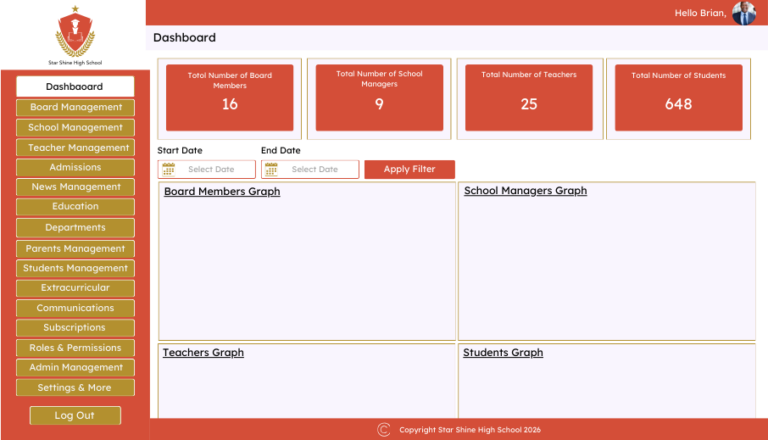The height and width of the screenshot is (440, 768).
Task: Click the copyright icon in footer
Action: pyautogui.click(x=384, y=430)
